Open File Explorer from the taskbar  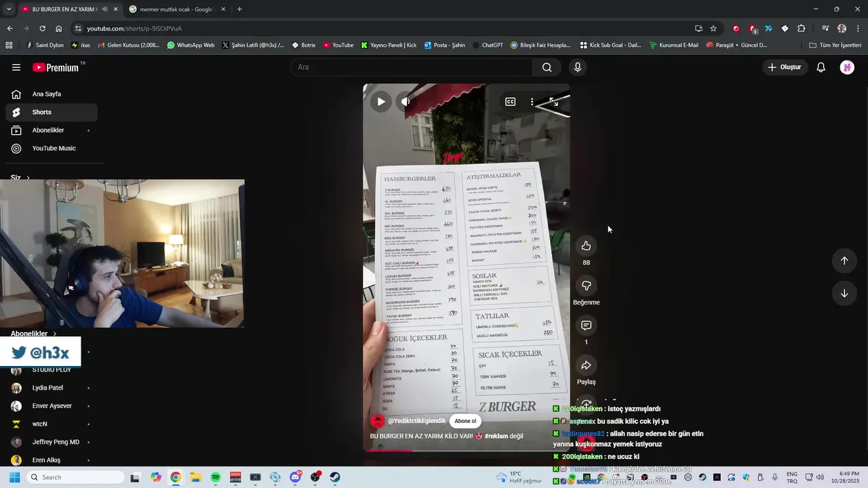click(x=195, y=477)
